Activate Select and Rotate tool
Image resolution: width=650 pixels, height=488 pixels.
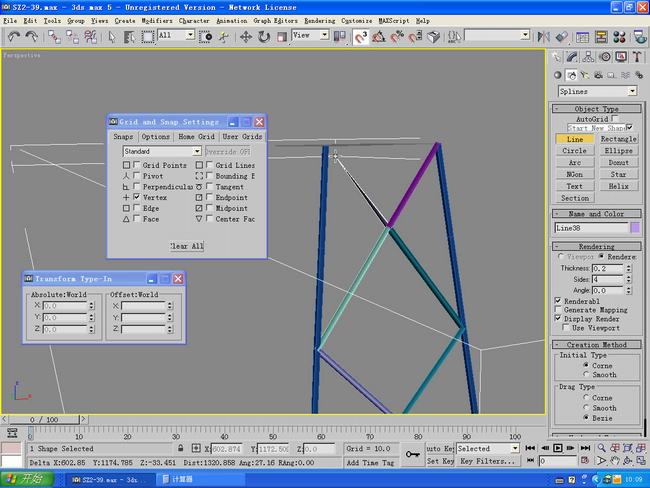pyautogui.click(x=264, y=37)
